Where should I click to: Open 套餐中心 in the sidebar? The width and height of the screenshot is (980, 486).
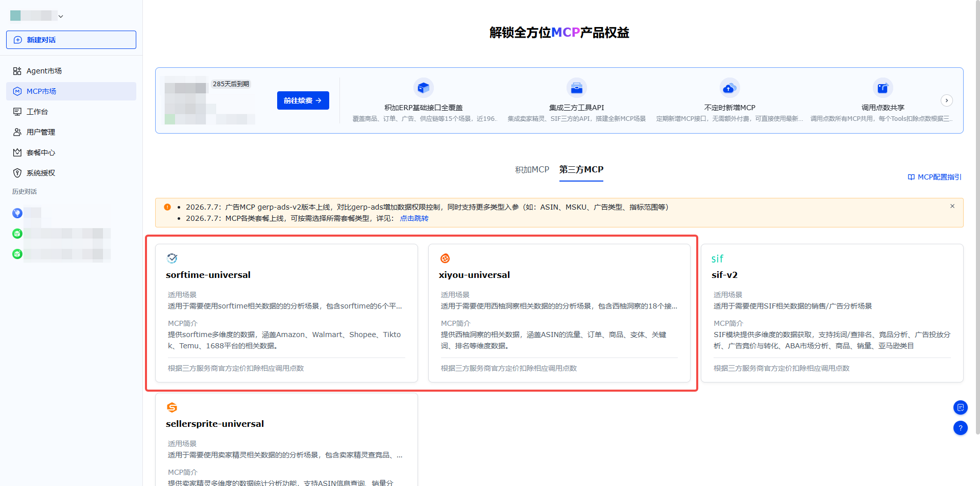click(71, 152)
